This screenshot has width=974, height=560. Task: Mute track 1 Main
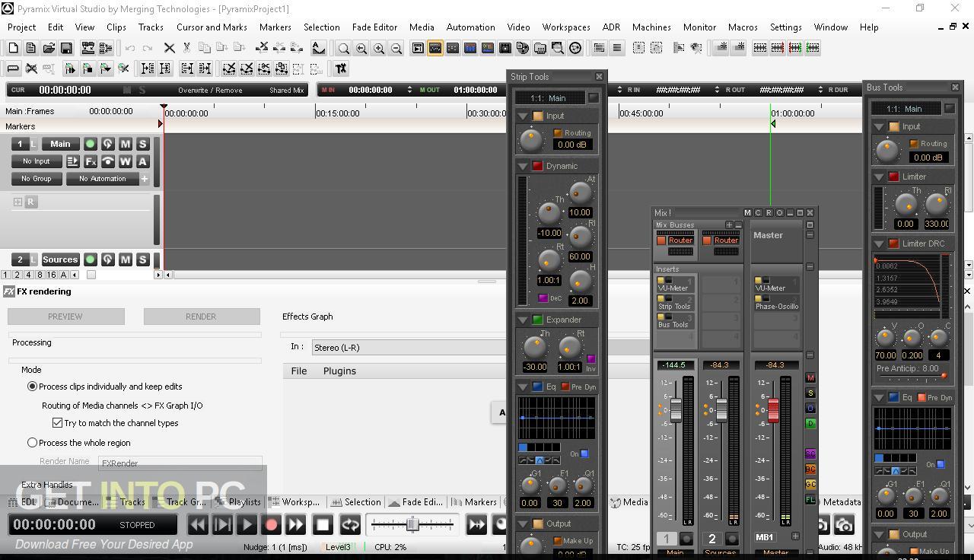(126, 144)
